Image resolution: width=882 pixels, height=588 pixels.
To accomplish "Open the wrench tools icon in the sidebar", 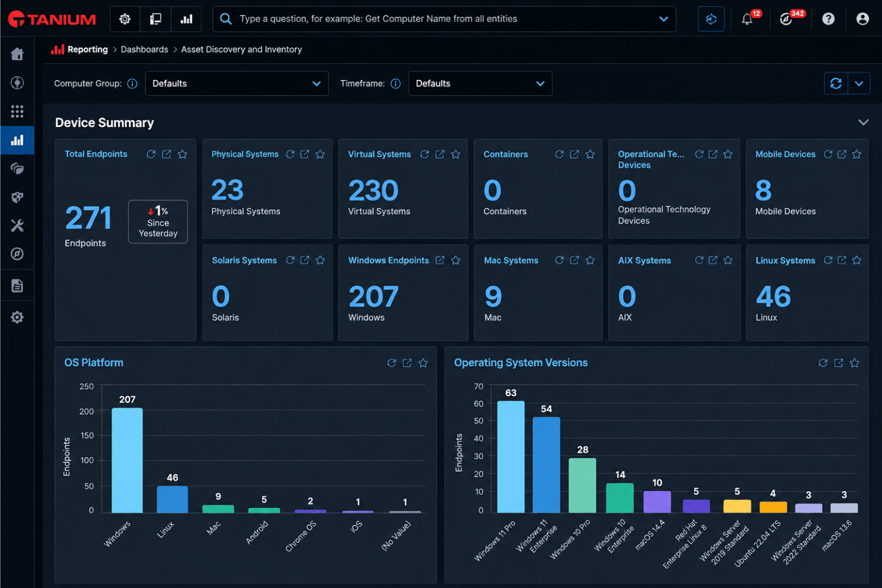I will click(x=17, y=226).
